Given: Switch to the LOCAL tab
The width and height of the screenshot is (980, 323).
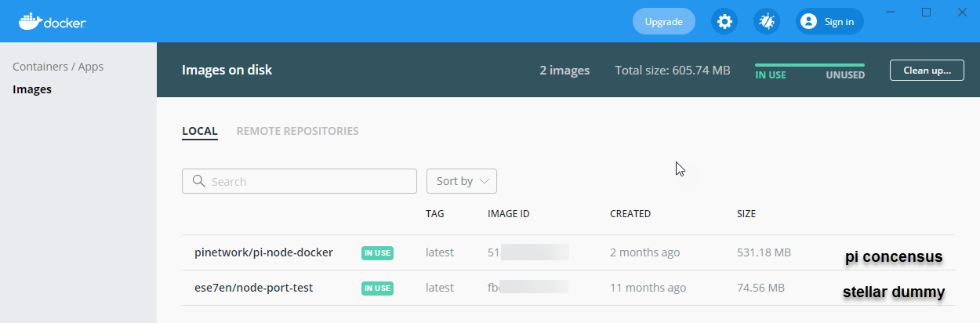Looking at the screenshot, I should click(200, 131).
